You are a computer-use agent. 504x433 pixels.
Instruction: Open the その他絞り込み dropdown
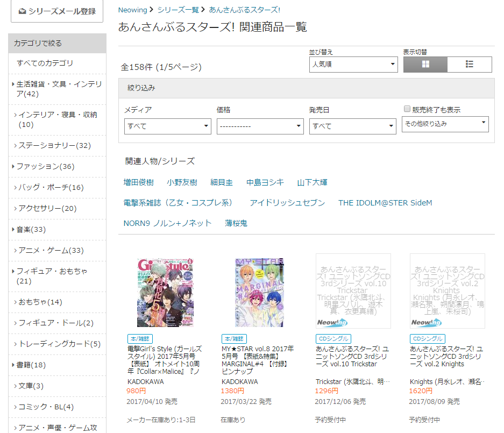coord(445,124)
